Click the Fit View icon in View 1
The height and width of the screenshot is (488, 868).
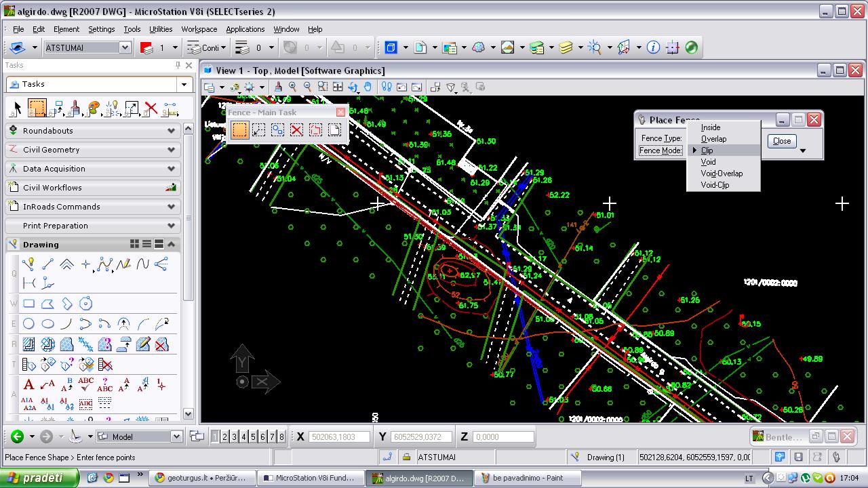[x=338, y=87]
